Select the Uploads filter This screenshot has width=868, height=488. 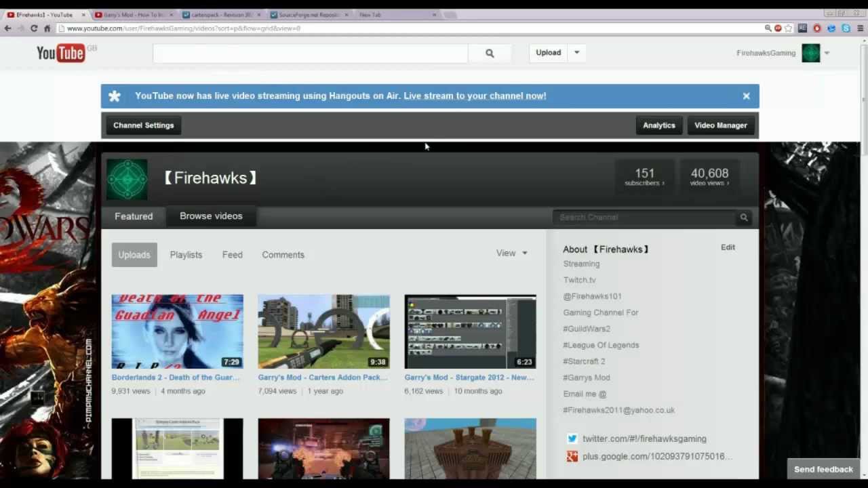(134, 255)
